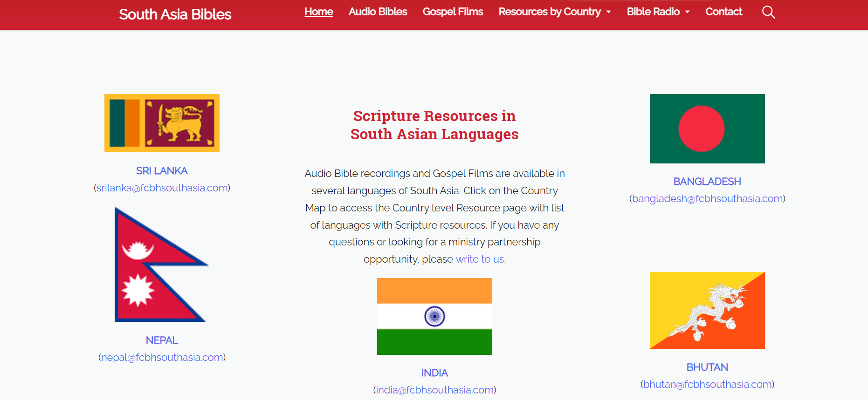Click the Bangladesh flag image
The width and height of the screenshot is (868, 400).
pos(707,129)
